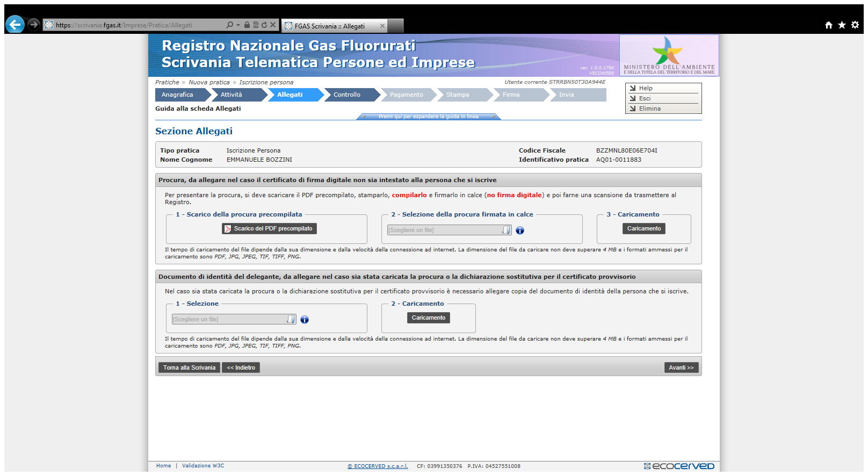
Task: Click Torna alla Scrivania button
Action: [x=189, y=367]
